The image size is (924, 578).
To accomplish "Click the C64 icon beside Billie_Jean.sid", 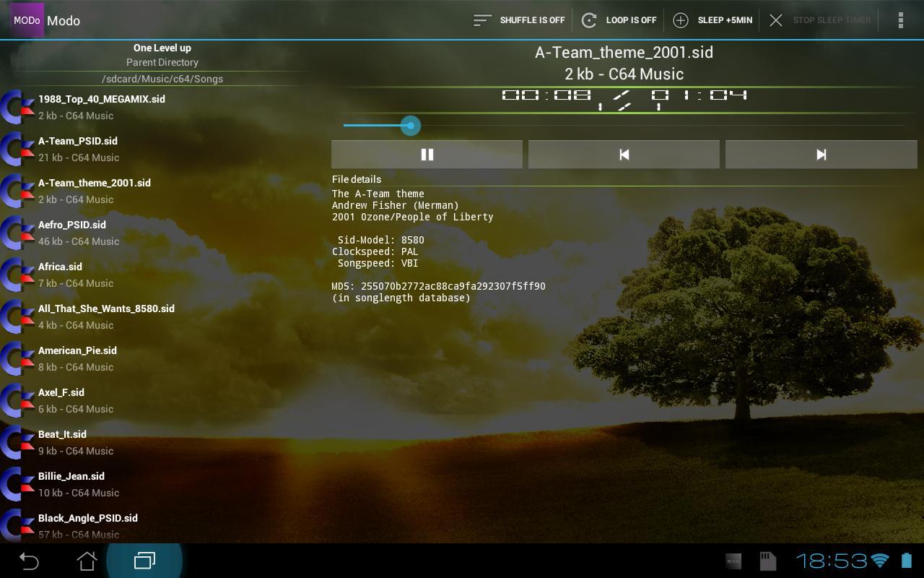I will coord(17,484).
